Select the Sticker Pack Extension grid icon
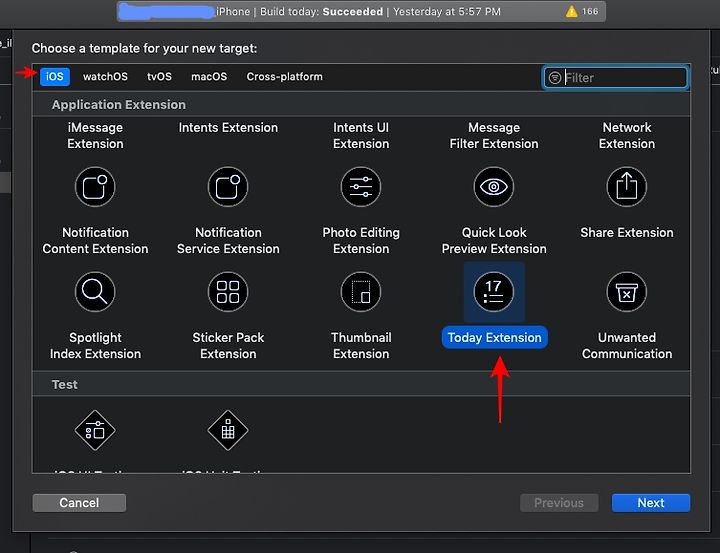This screenshot has width=720, height=553. (228, 292)
